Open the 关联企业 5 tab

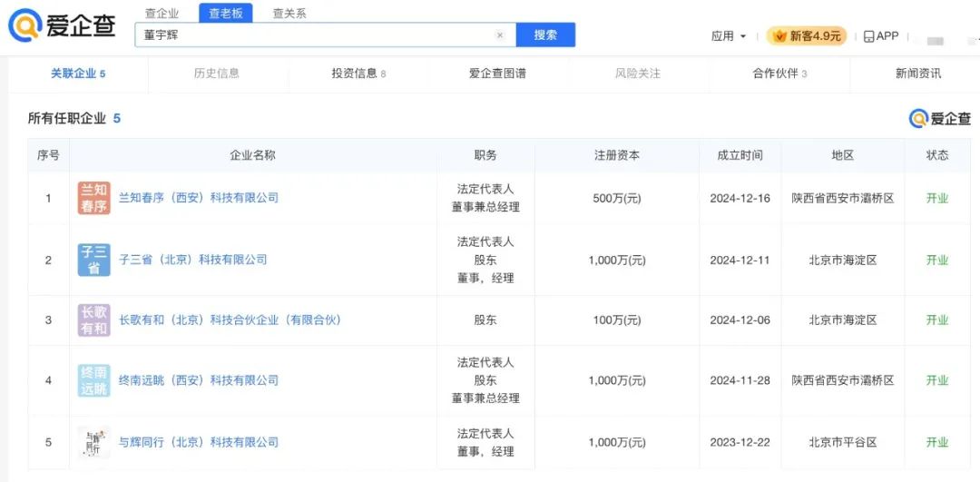tap(78, 74)
